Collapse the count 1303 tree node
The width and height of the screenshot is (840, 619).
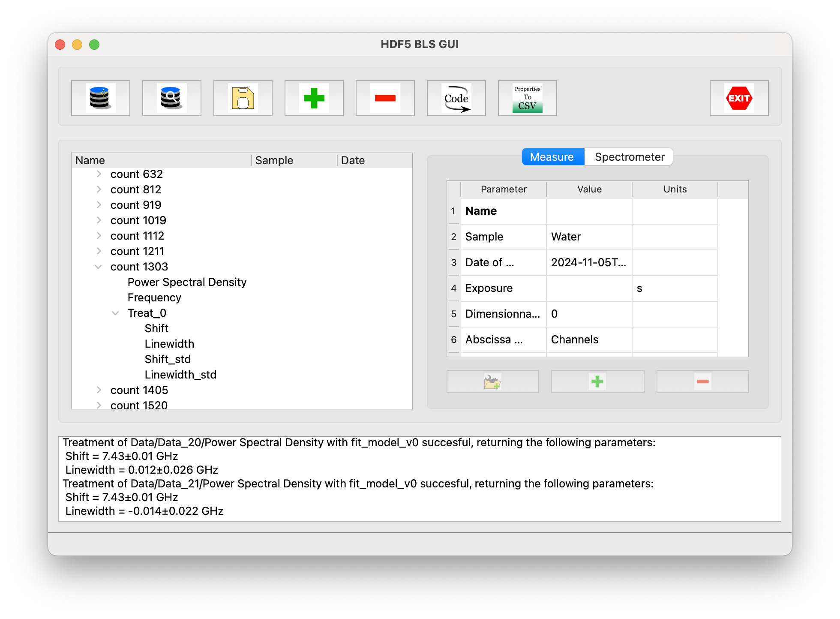click(98, 267)
